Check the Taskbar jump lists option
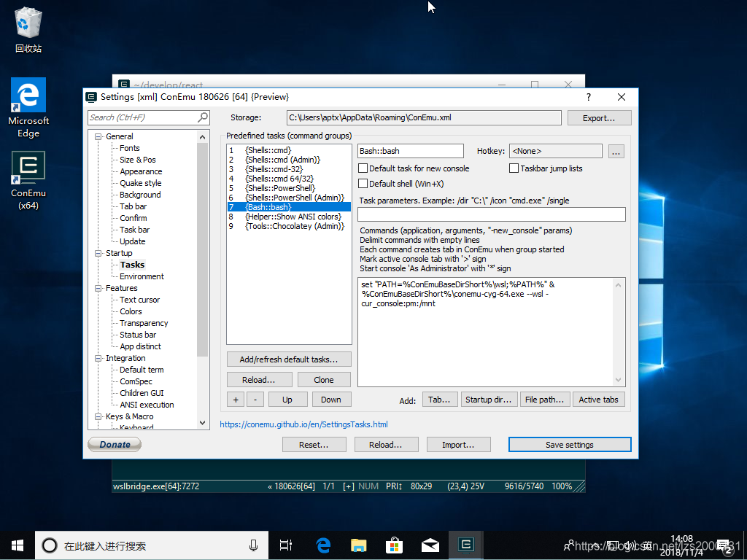This screenshot has height=560, width=747. point(514,168)
